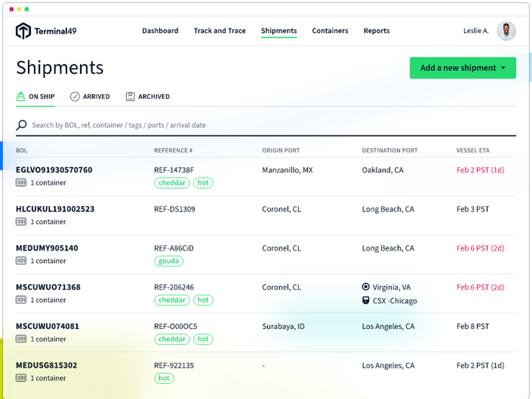The width and height of the screenshot is (532, 399).
Task: Click hot tag on REF-206246
Action: click(203, 300)
